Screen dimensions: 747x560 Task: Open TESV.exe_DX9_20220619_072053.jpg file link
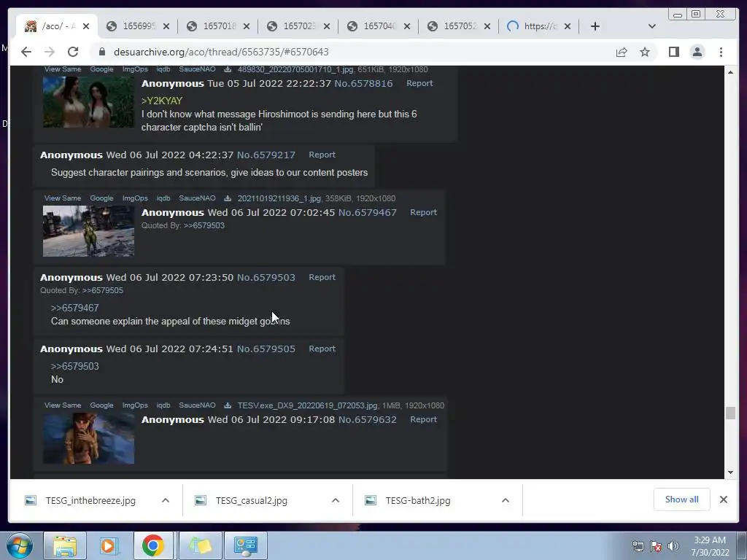(308, 405)
